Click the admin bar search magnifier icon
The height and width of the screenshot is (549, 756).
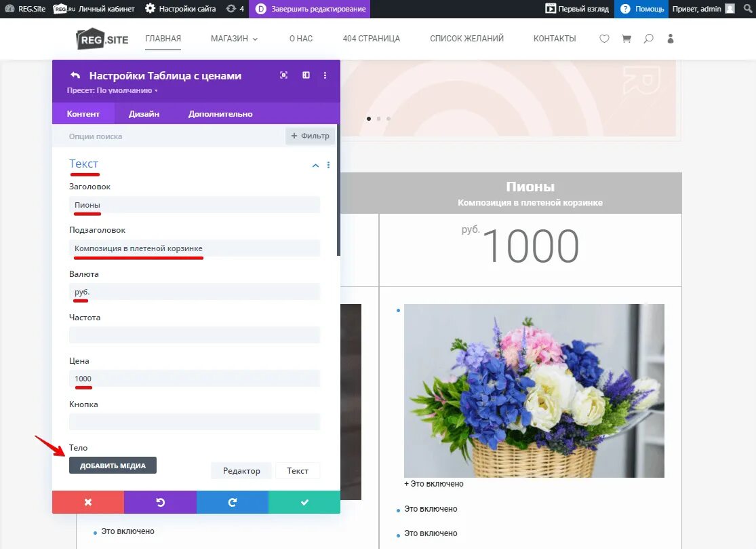(748, 9)
